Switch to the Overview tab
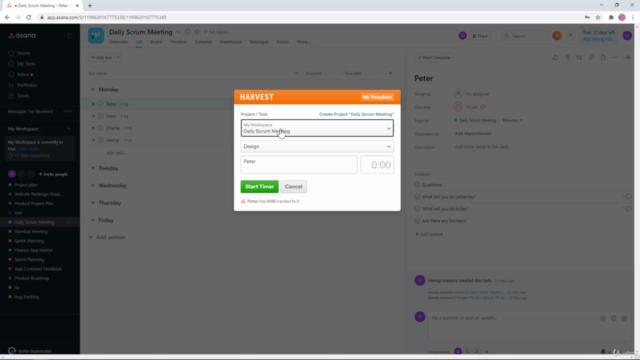Screen dimensions: 640x360 point(118,42)
